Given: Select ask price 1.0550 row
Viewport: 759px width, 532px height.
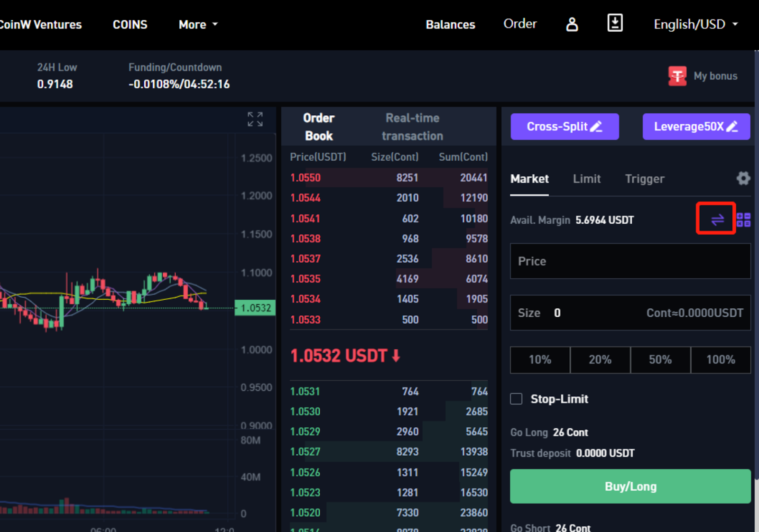Looking at the screenshot, I should point(389,178).
